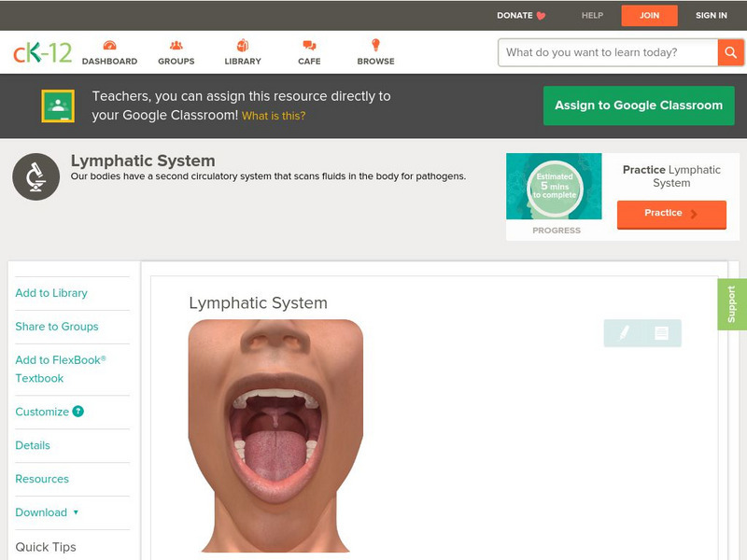Open the Browse lightbulb icon
This screenshot has height=560, width=747.
[x=376, y=45]
